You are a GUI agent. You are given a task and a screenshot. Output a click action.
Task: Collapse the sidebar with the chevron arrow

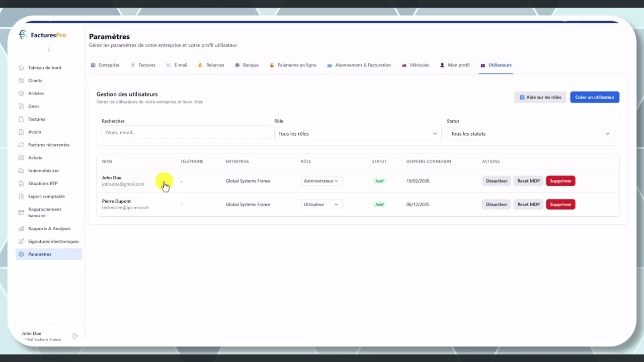pyautogui.click(x=49, y=49)
